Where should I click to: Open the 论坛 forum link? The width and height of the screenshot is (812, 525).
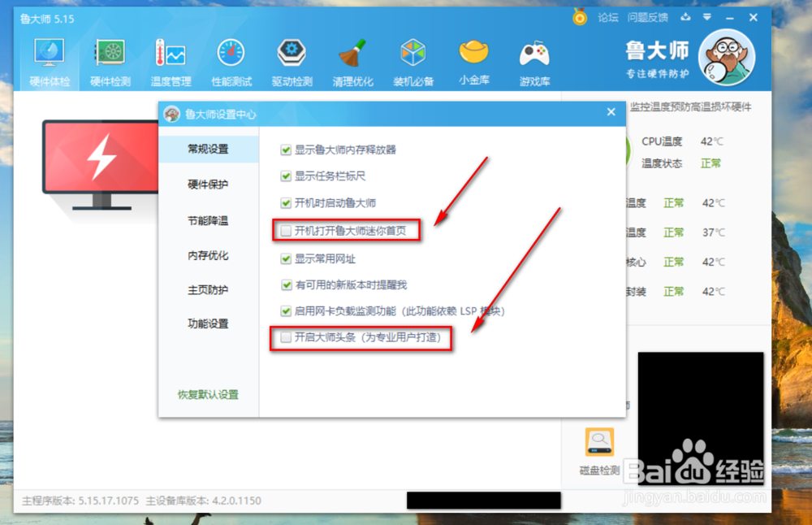[x=607, y=16]
